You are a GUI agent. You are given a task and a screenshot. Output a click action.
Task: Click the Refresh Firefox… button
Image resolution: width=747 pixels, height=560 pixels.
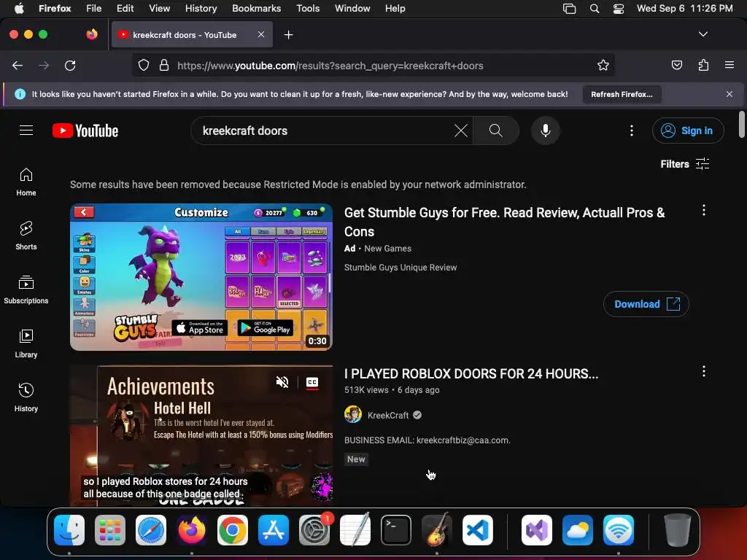(x=622, y=94)
